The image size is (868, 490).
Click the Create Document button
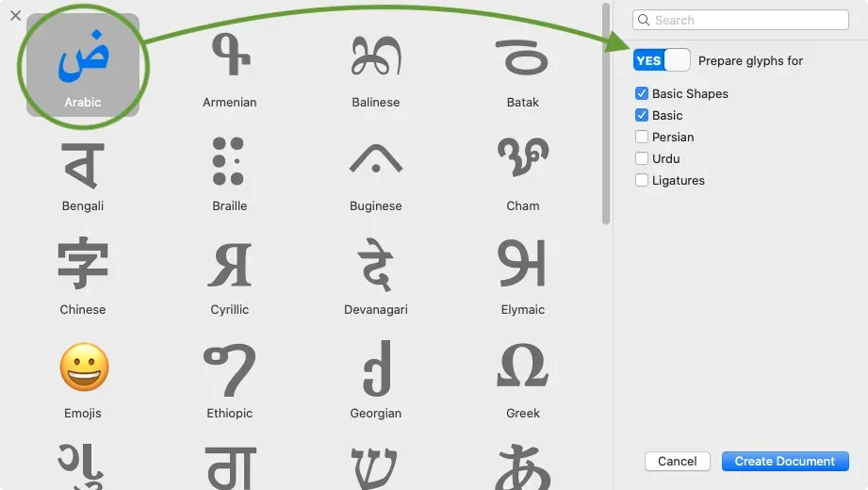click(785, 461)
